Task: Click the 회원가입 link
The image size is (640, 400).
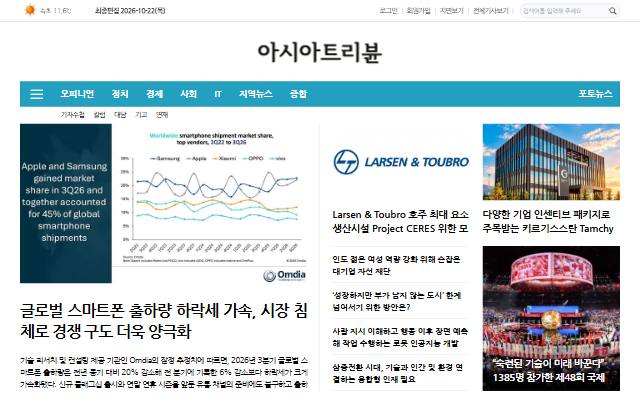Action: (418, 11)
